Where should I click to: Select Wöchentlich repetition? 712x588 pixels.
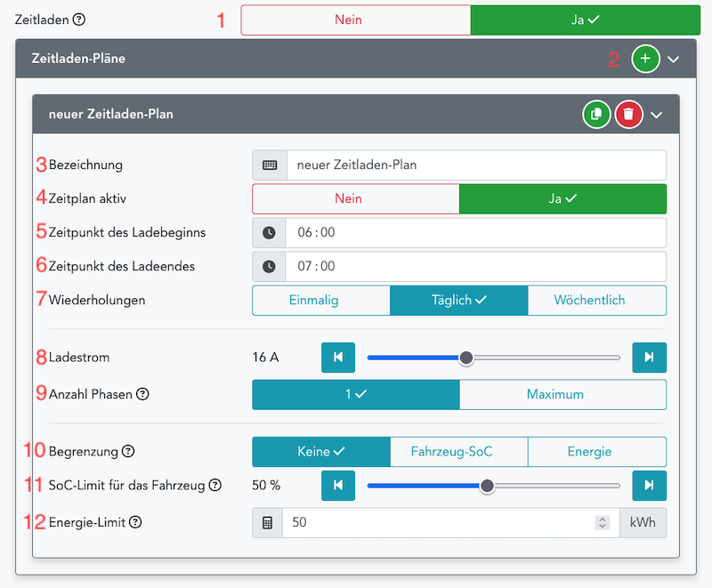coord(596,300)
